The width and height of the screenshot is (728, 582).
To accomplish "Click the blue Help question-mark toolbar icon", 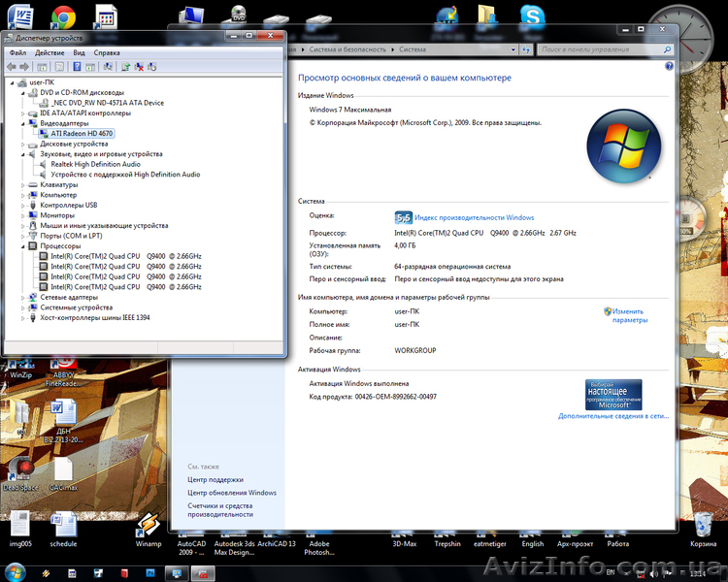I will click(x=77, y=67).
